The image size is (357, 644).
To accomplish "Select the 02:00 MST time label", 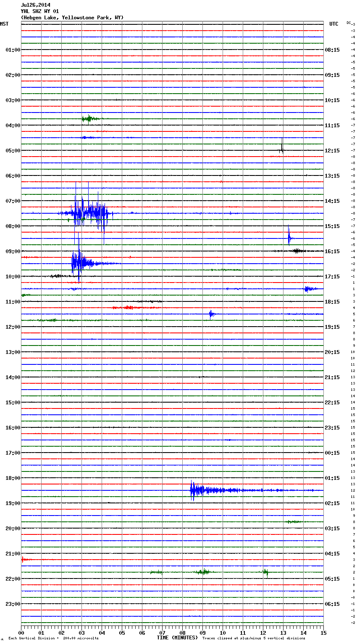I will [13, 75].
